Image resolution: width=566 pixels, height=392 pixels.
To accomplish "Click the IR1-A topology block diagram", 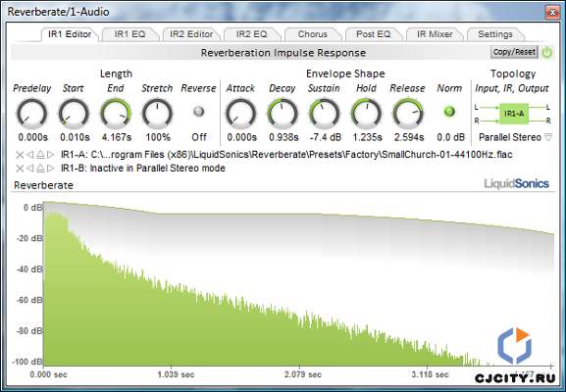I will [x=514, y=114].
